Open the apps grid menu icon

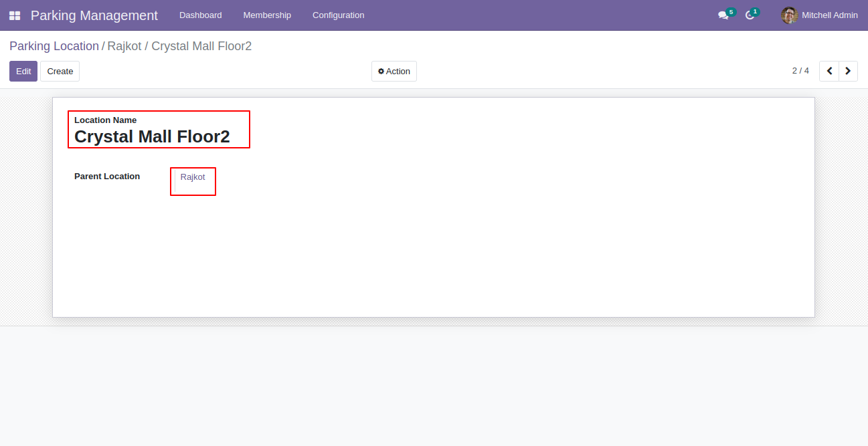coord(15,15)
